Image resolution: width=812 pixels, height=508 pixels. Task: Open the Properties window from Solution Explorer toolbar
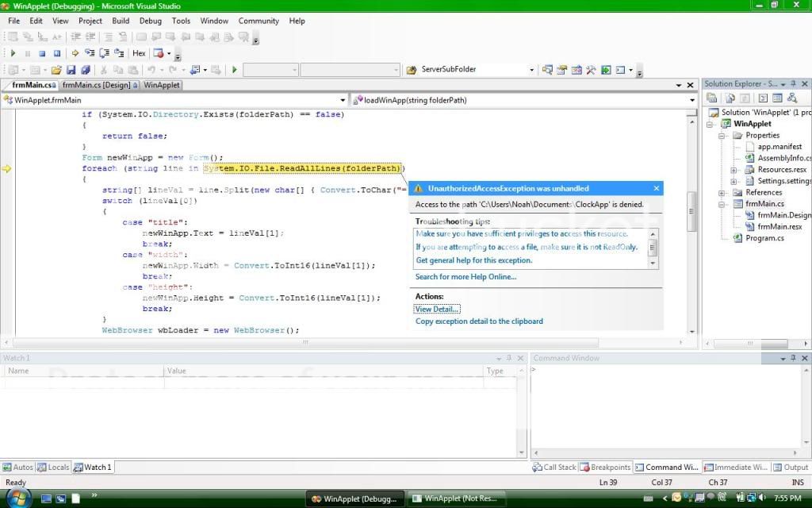coord(712,98)
